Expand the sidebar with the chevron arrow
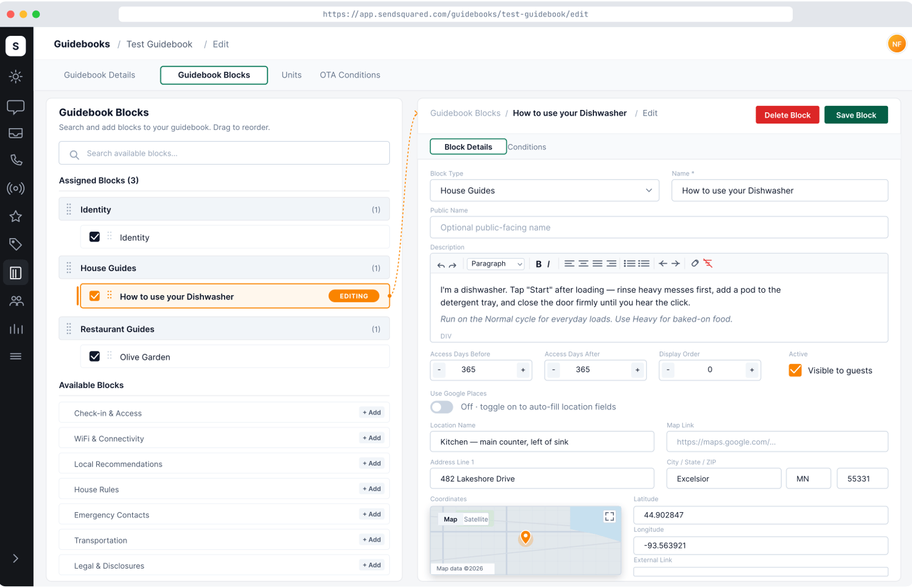Image resolution: width=912 pixels, height=588 pixels. (15, 559)
